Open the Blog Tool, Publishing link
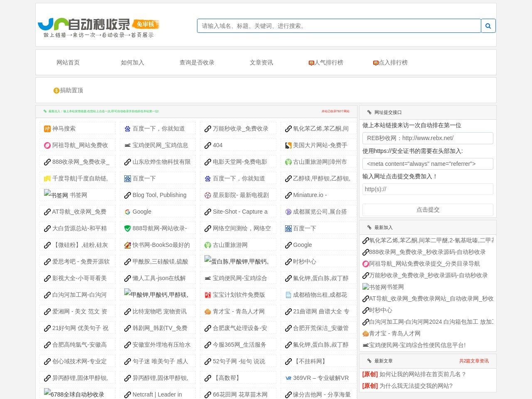The height and width of the screenshot is (399, 532). click(x=159, y=195)
